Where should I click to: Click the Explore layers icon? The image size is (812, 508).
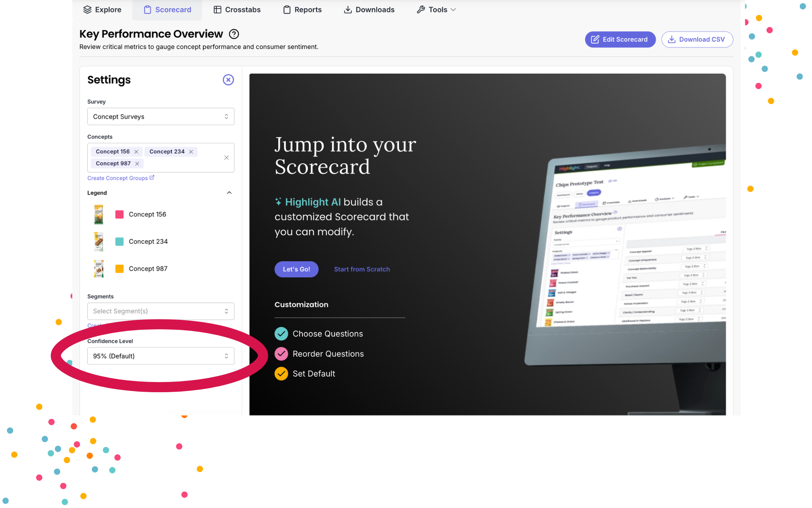coord(87,9)
